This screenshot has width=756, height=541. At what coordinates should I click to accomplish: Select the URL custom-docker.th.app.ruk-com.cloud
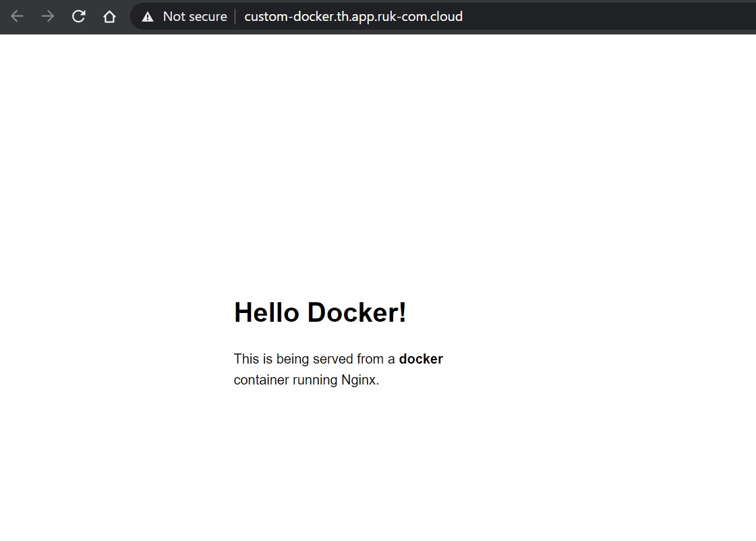coord(353,16)
